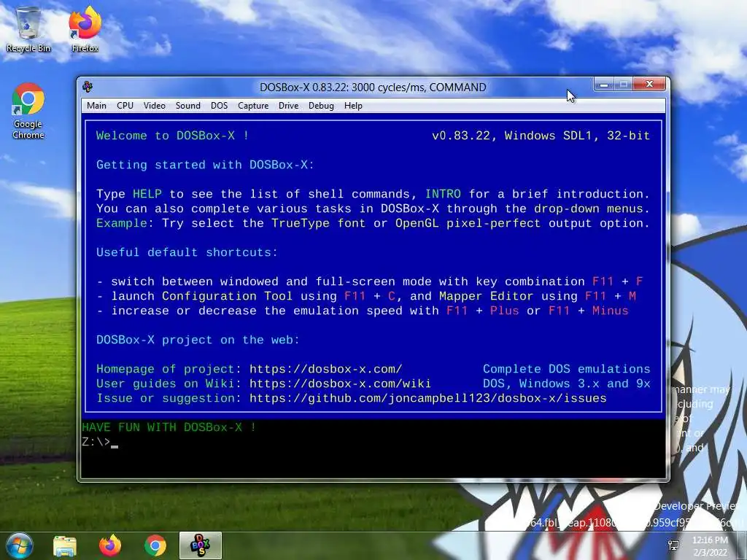Open the Debug menu
The width and height of the screenshot is (747, 560).
click(321, 106)
